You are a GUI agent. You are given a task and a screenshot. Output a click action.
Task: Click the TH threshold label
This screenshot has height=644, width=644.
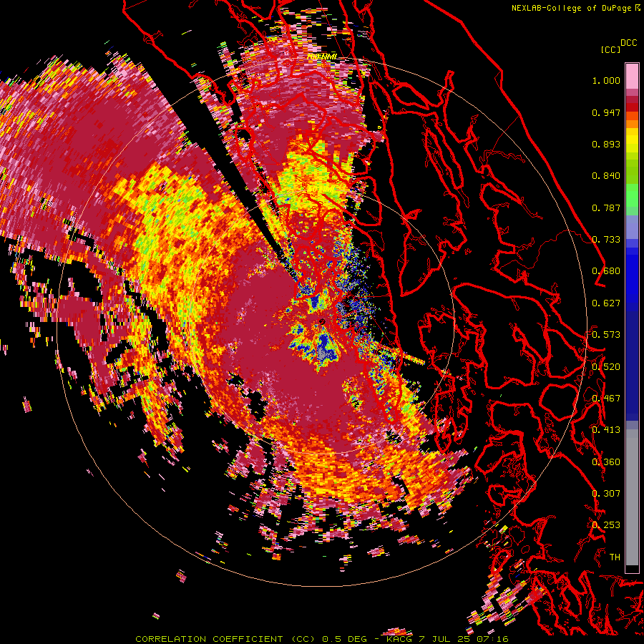pyautogui.click(x=615, y=557)
